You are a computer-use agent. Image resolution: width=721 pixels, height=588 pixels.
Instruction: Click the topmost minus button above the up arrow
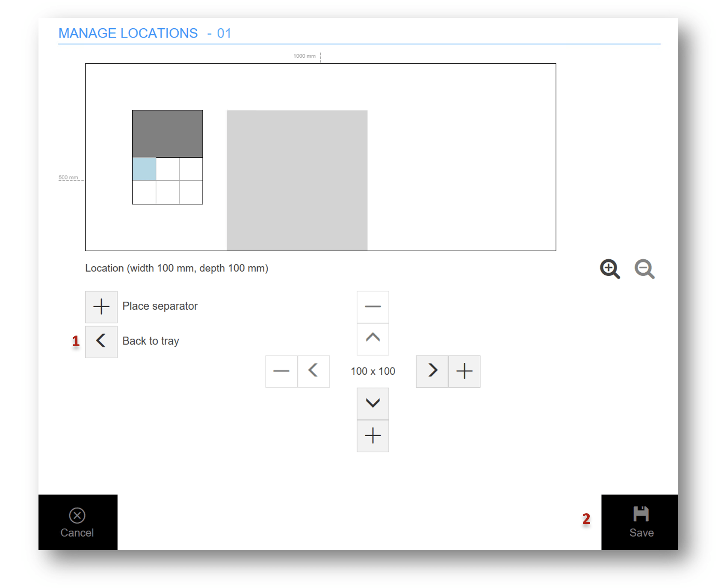372,307
